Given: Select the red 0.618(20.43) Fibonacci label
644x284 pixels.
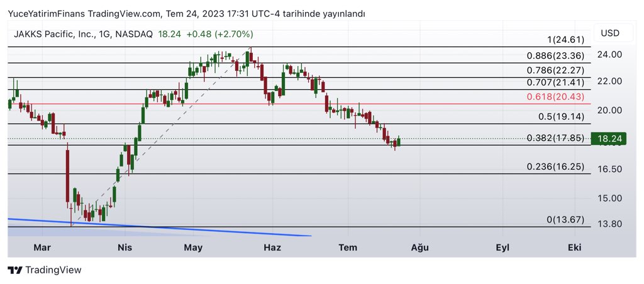Looking at the screenshot, I should [x=556, y=97].
